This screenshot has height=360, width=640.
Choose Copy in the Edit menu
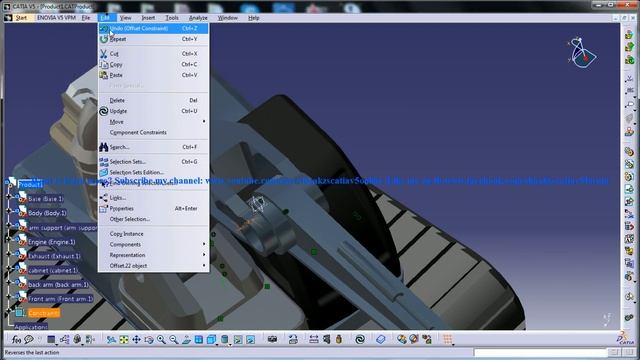(153, 64)
